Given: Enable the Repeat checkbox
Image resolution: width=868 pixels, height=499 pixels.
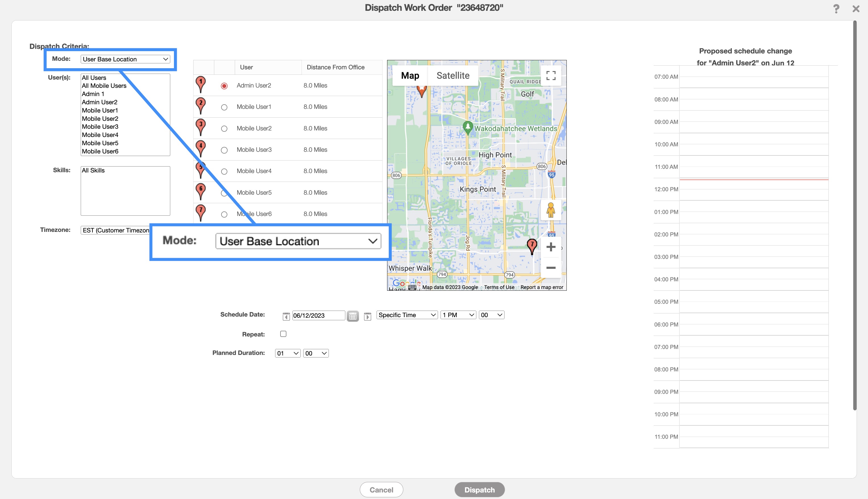Looking at the screenshot, I should (x=283, y=334).
